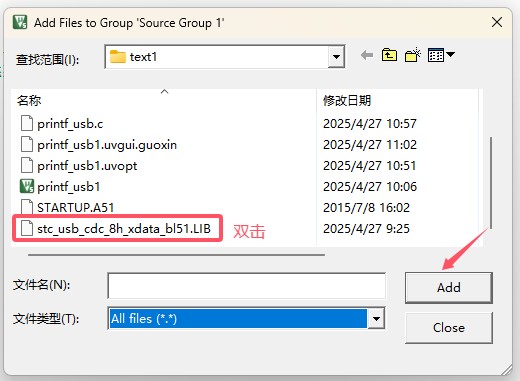This screenshot has width=520, height=381.
Task: Select file STARTUP.A51
Action: (75, 208)
